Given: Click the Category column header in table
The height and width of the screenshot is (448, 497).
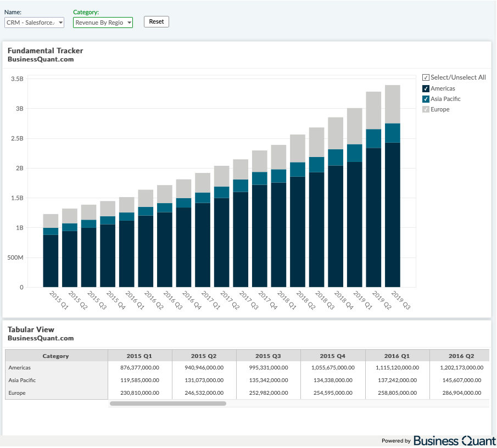Looking at the screenshot, I should (x=56, y=356).
